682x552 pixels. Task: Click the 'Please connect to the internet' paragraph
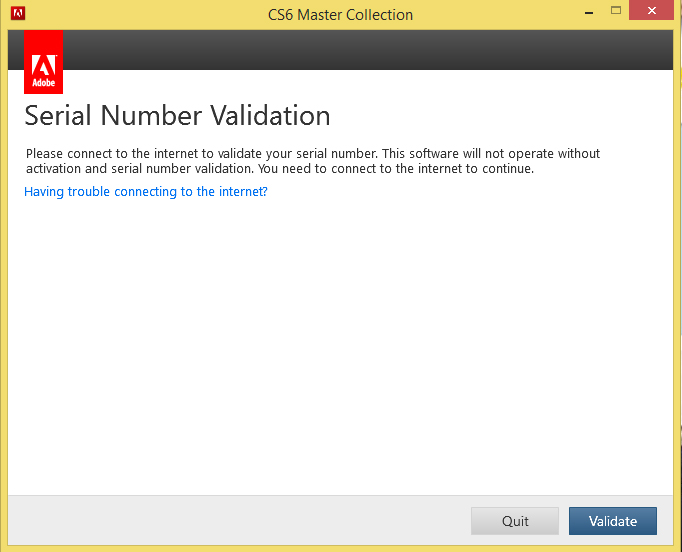313,161
